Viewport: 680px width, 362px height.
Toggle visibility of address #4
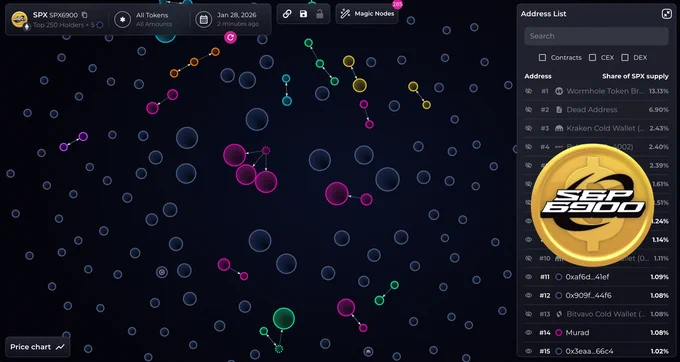[528, 147]
